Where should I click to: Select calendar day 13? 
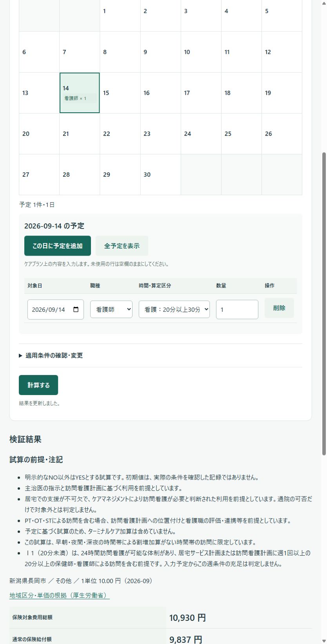tap(39, 93)
